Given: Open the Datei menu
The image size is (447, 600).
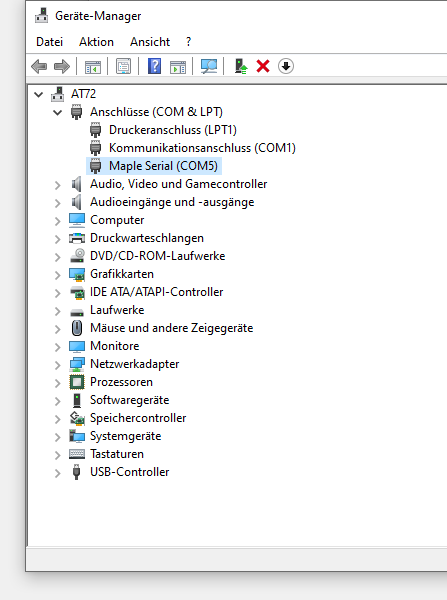Looking at the screenshot, I should pyautogui.click(x=49, y=42).
